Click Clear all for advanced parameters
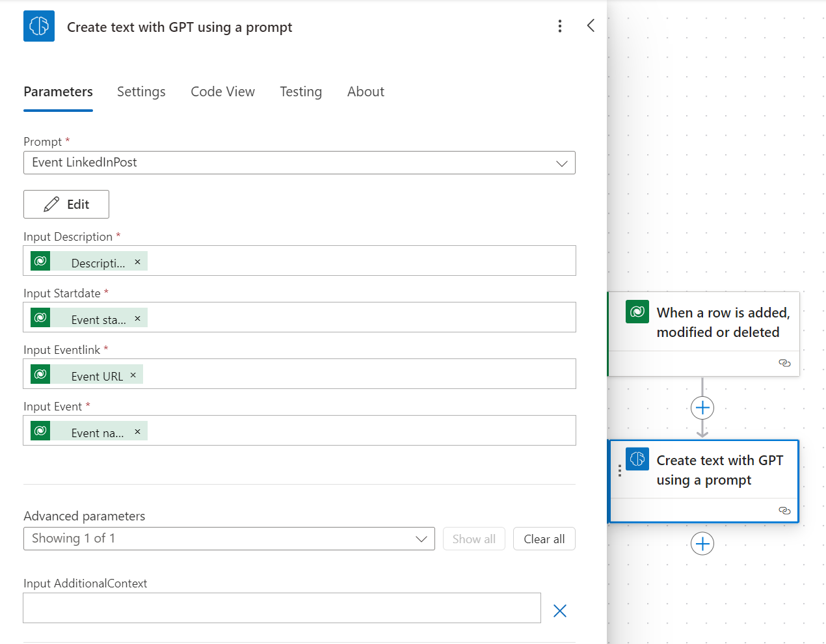 (x=544, y=538)
